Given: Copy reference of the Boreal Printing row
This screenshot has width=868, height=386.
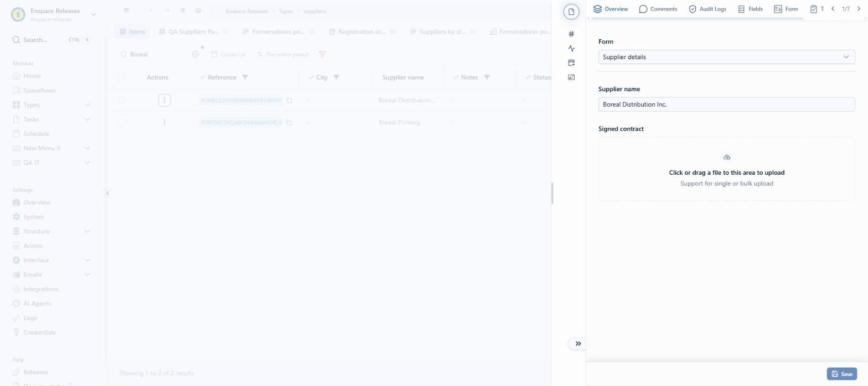Looking at the screenshot, I should tap(289, 122).
